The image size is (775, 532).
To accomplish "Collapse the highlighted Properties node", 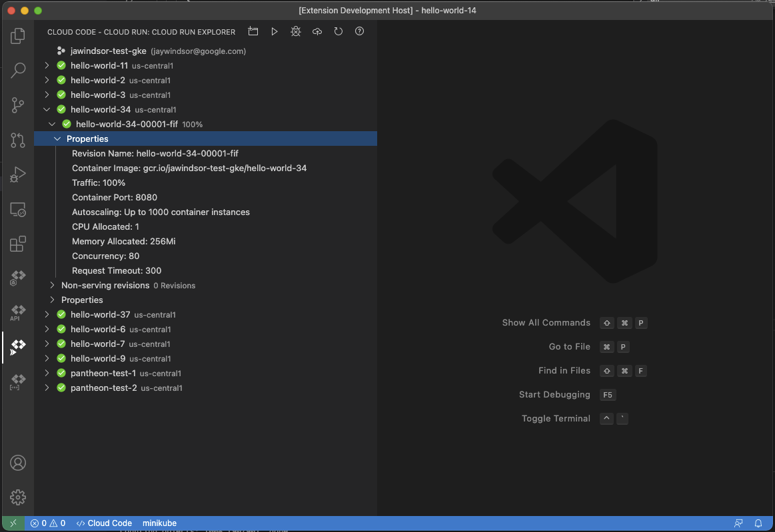I will pyautogui.click(x=57, y=138).
